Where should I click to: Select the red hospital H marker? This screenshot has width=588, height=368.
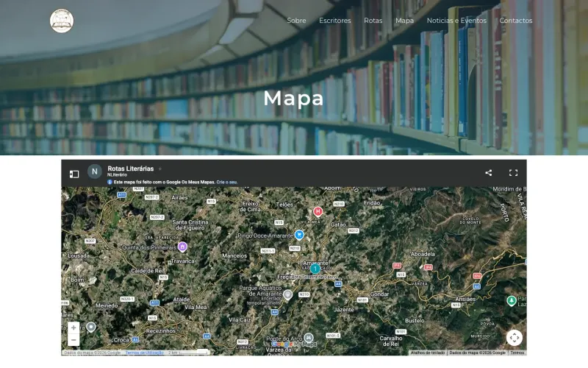coord(318,212)
